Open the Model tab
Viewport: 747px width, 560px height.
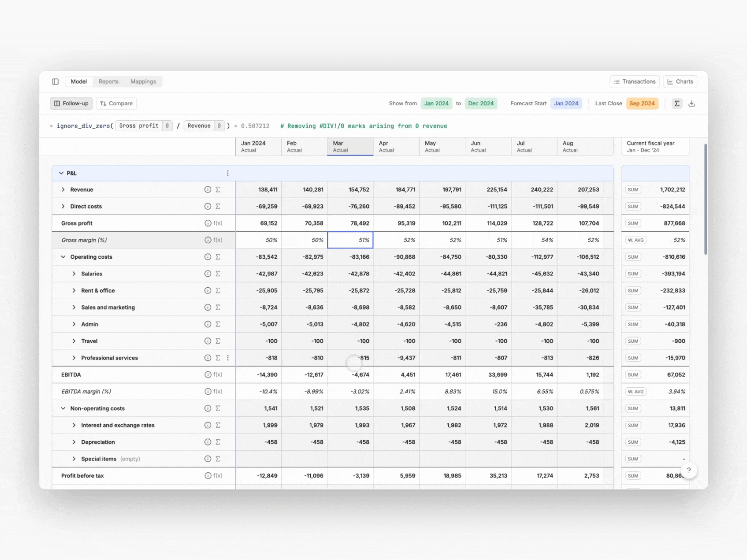click(x=79, y=81)
